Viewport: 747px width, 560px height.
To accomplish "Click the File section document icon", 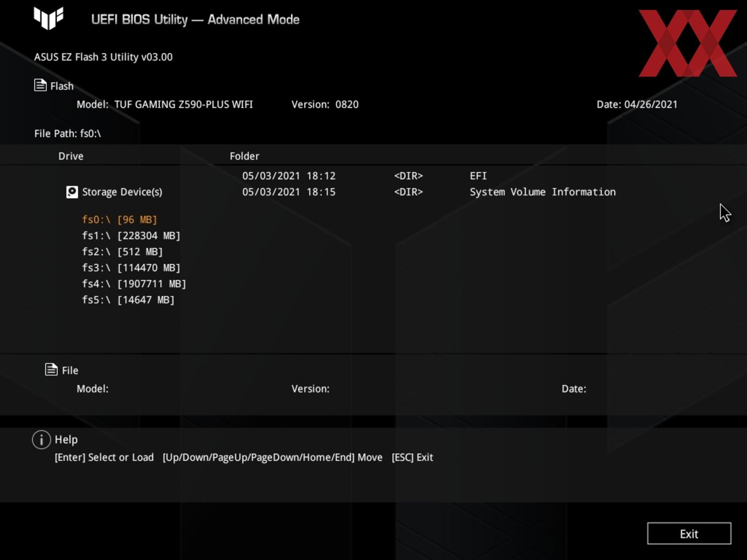I will click(51, 369).
